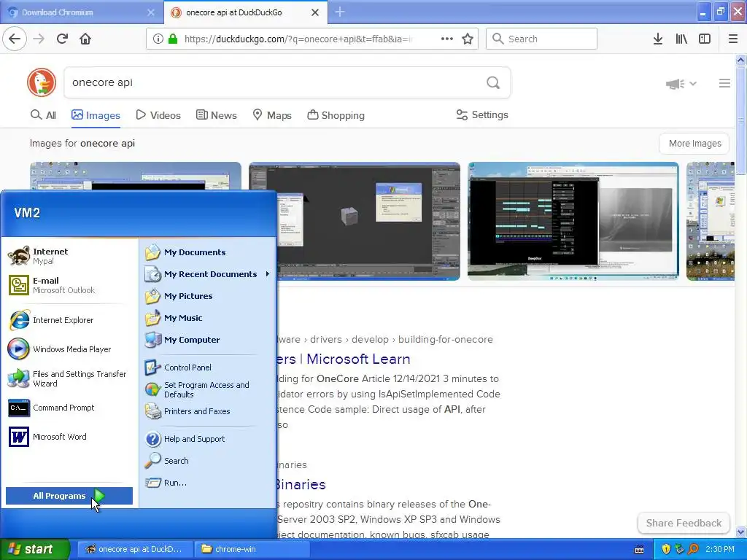Open Help and Support

click(x=208, y=439)
